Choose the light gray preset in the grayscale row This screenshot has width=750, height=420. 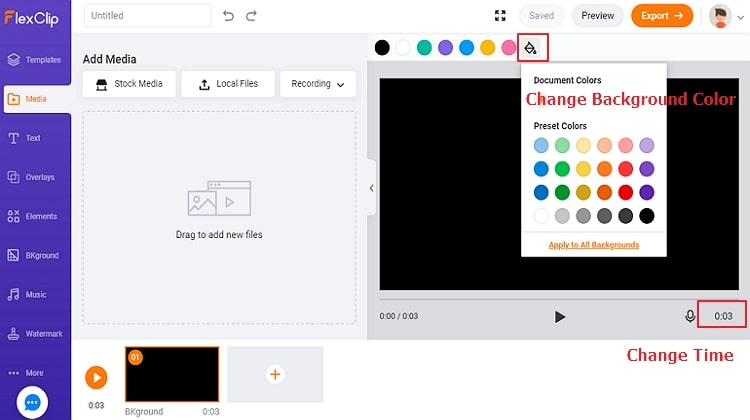click(x=562, y=216)
